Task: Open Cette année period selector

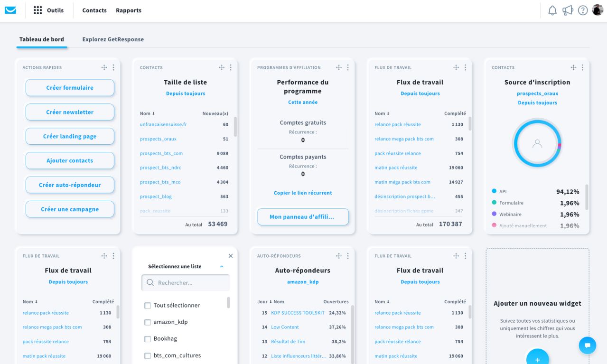Action: tap(303, 103)
